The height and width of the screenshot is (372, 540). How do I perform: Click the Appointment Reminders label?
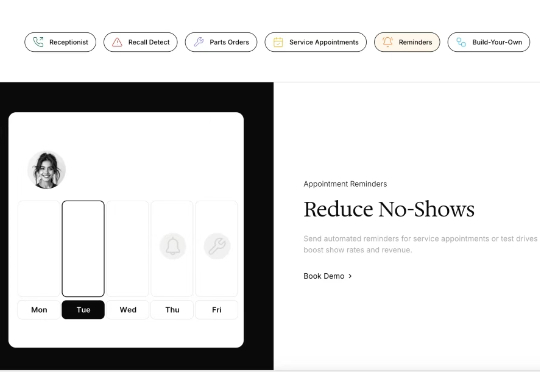[345, 184]
